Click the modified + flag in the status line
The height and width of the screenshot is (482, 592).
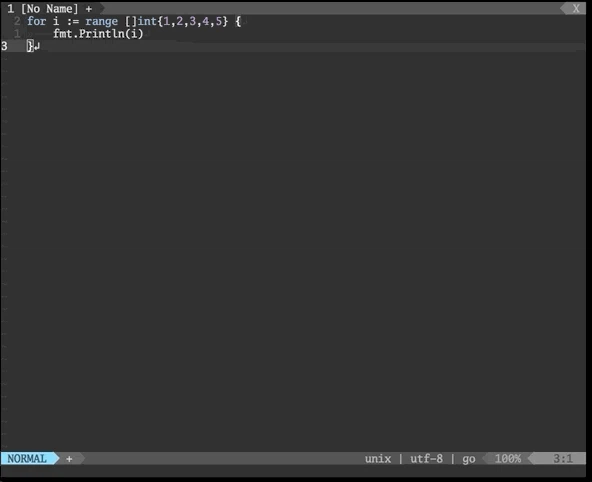pyautogui.click(x=69, y=459)
